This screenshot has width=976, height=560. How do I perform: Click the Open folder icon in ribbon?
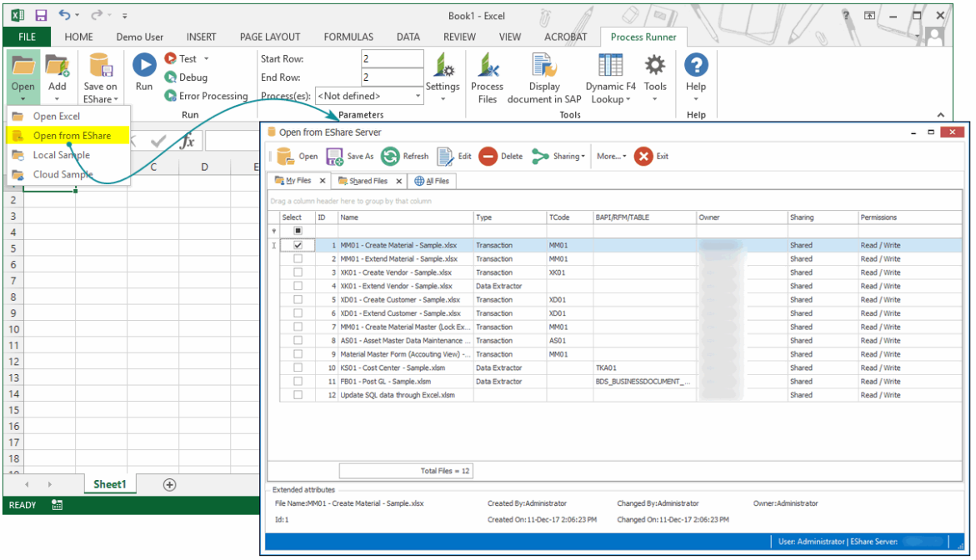23,65
